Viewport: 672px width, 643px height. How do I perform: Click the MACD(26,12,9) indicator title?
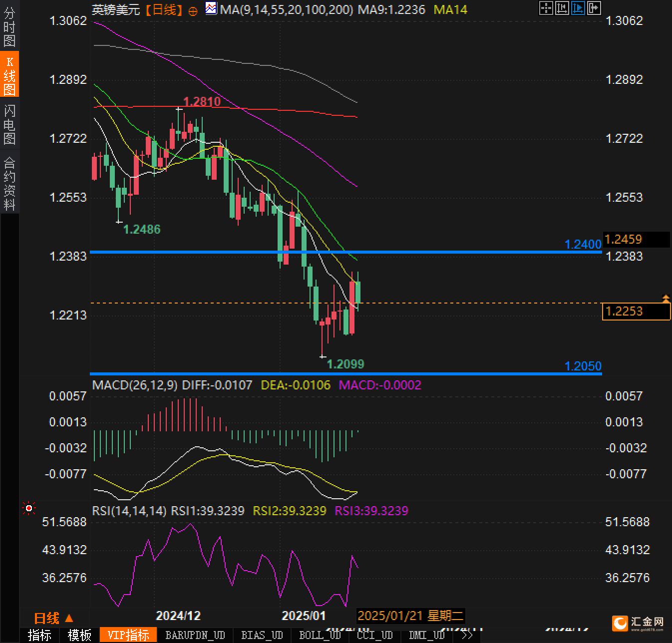(x=135, y=385)
